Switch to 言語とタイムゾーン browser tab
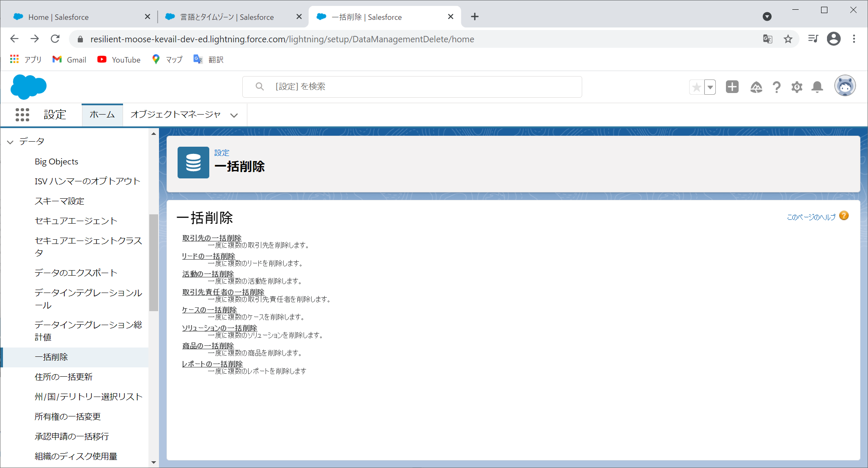The width and height of the screenshot is (868, 468). 227,17
